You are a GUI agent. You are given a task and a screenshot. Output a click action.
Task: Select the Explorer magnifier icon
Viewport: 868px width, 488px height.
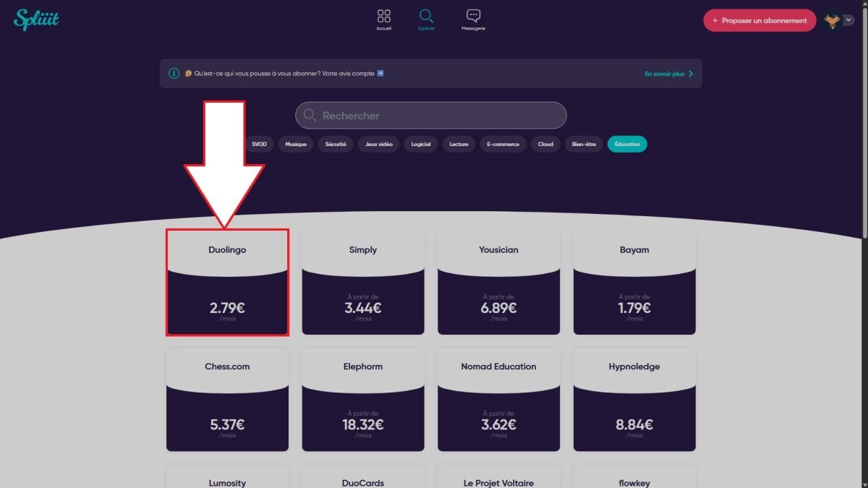426,17
